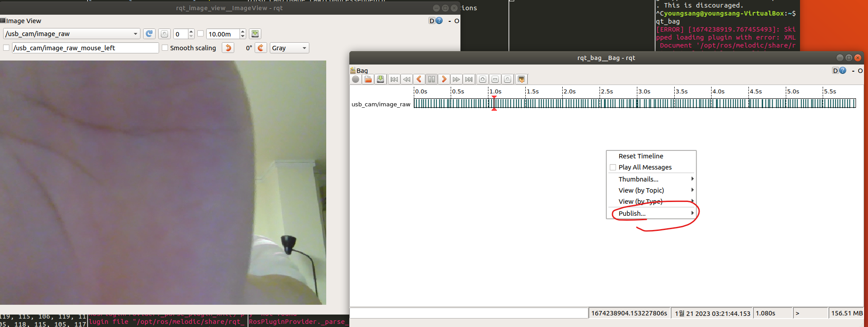Click the /usb_cam/image_raw_mouse_left text field
This screenshot has width=868, height=327.
click(x=85, y=48)
